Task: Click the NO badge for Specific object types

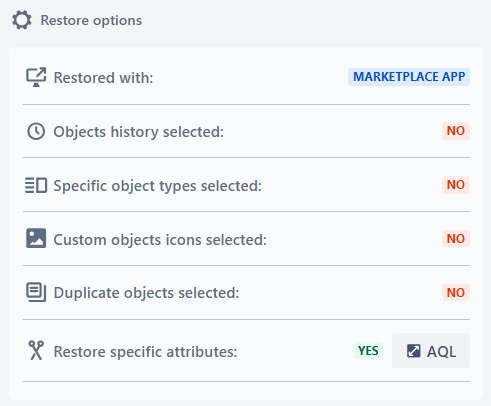Action: pos(456,185)
